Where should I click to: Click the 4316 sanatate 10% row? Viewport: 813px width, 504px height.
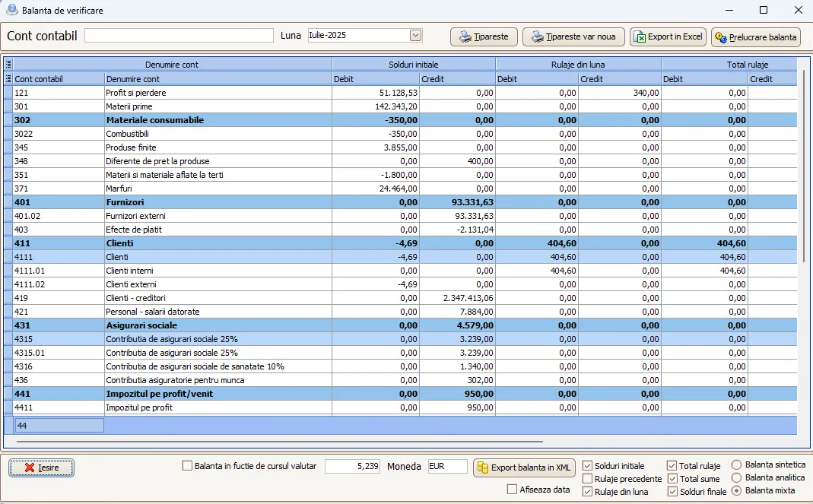(x=400, y=366)
